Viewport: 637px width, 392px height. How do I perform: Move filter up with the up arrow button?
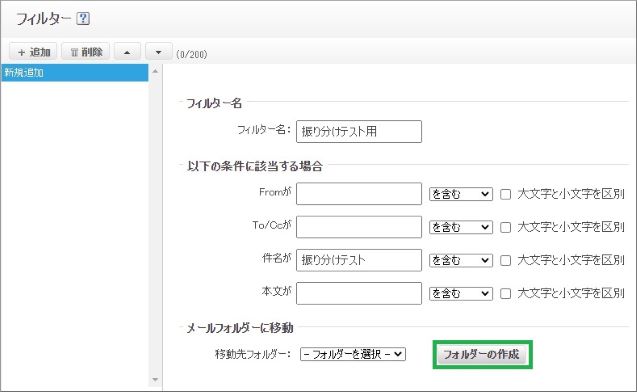pos(127,52)
